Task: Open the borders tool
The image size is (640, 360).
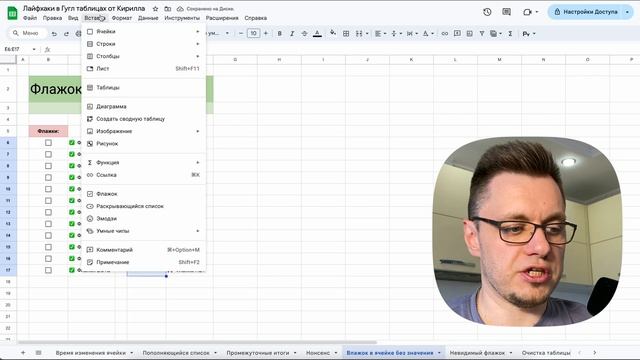Action: point(346,33)
